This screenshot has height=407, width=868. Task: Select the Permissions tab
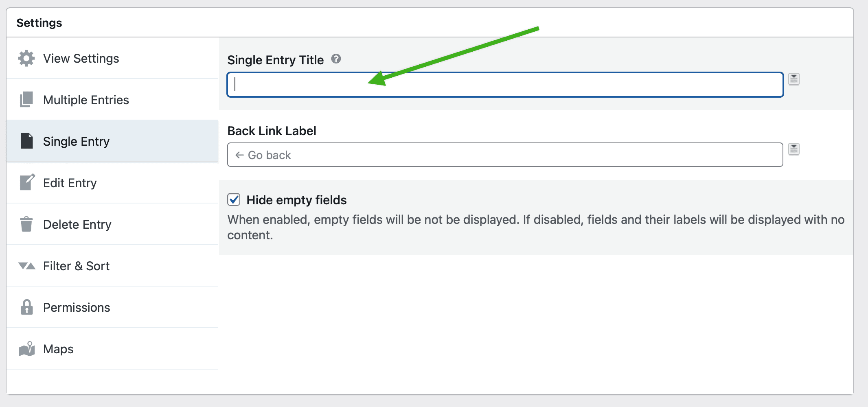(x=77, y=307)
